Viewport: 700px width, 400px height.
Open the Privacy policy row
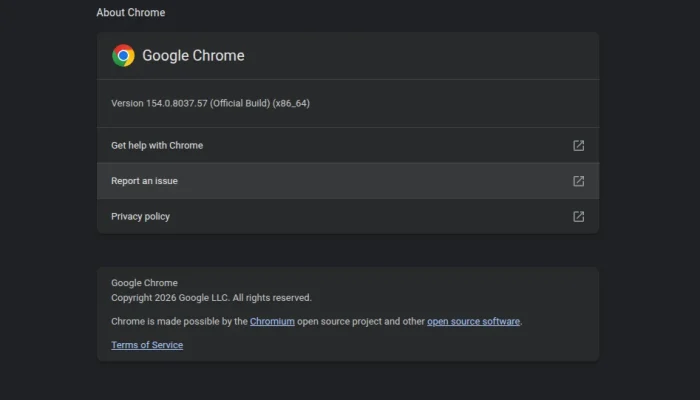[348, 217]
